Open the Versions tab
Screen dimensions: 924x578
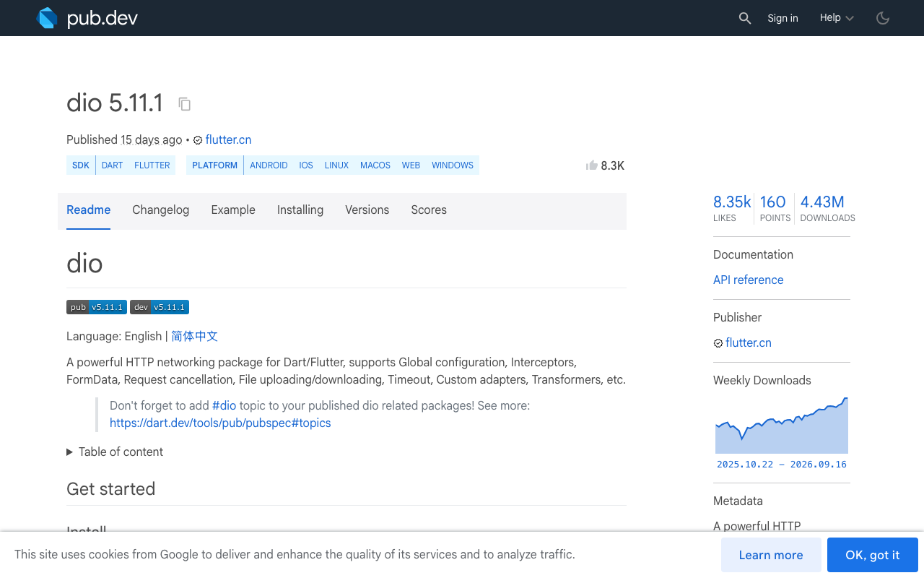click(x=367, y=210)
